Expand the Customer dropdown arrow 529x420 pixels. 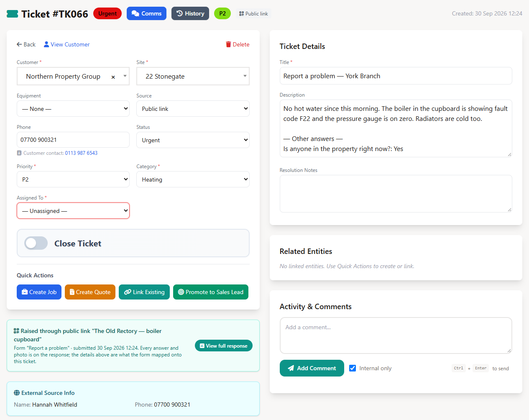(x=125, y=76)
